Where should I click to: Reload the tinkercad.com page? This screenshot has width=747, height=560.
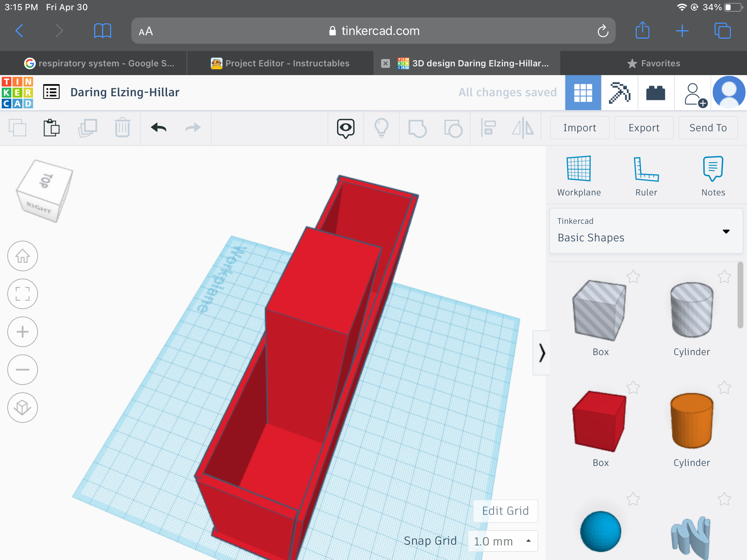coord(603,31)
